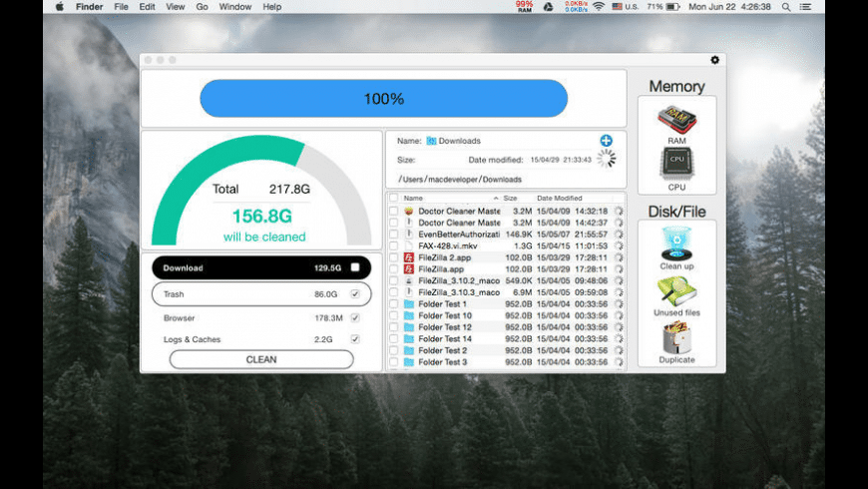Open settings via the gear icon
The width and height of the screenshot is (868, 489).
point(714,60)
